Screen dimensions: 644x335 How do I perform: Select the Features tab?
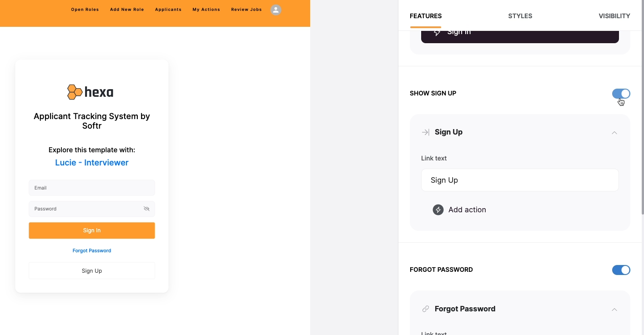coord(426,16)
